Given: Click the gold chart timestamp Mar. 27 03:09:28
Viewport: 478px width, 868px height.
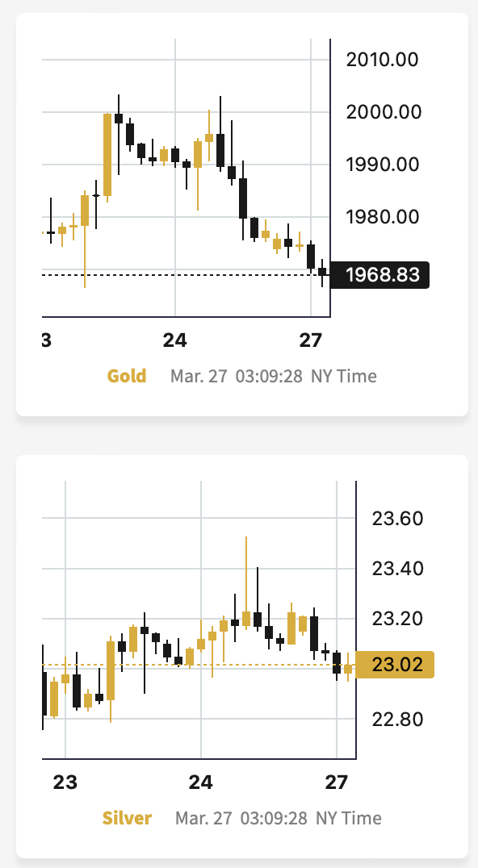Looking at the screenshot, I should click(x=237, y=376).
